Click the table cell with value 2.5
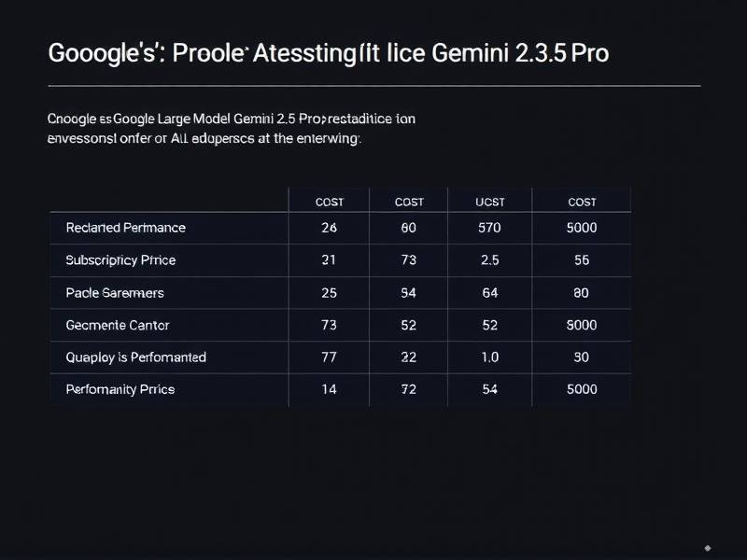The width and height of the screenshot is (747, 560). pos(489,260)
